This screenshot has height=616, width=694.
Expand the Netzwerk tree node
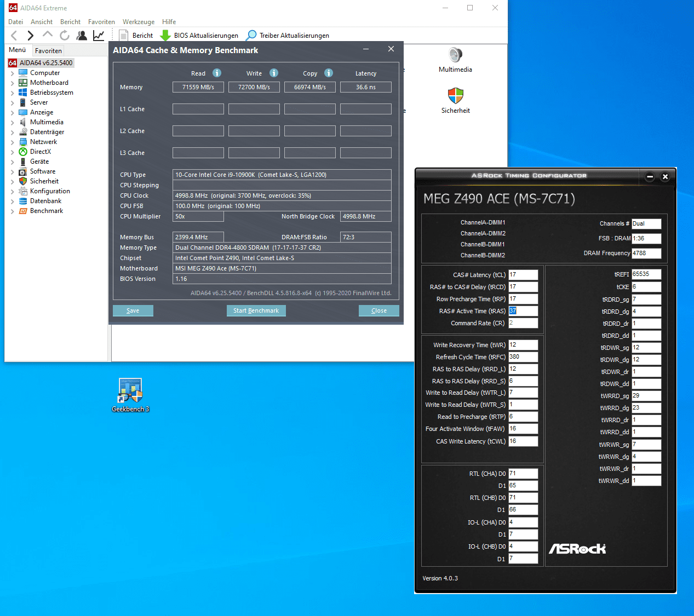coord(12,142)
